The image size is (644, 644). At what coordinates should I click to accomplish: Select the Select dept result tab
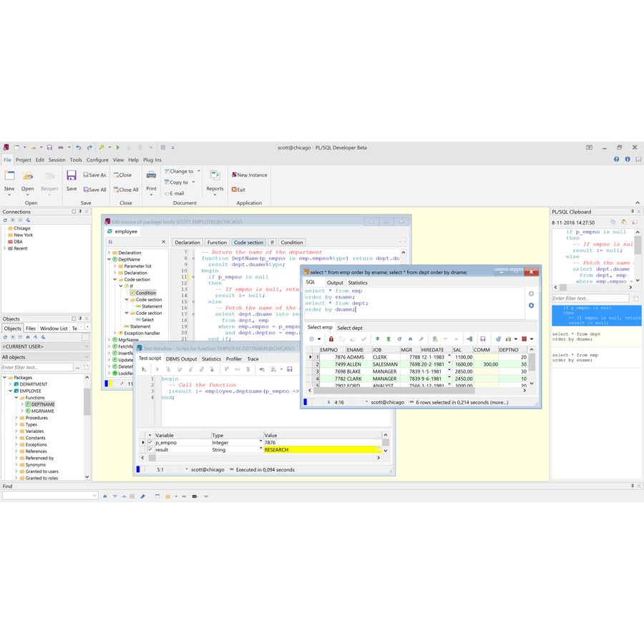point(350,328)
